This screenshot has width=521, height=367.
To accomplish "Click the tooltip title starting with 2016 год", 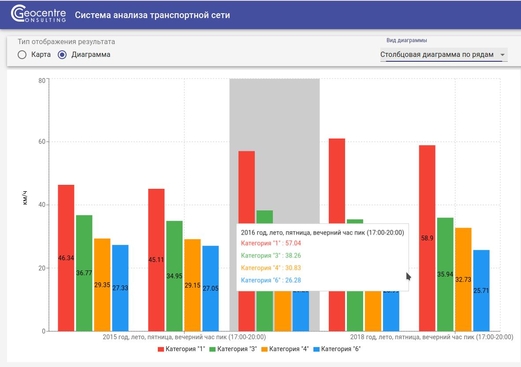I will point(322,232).
